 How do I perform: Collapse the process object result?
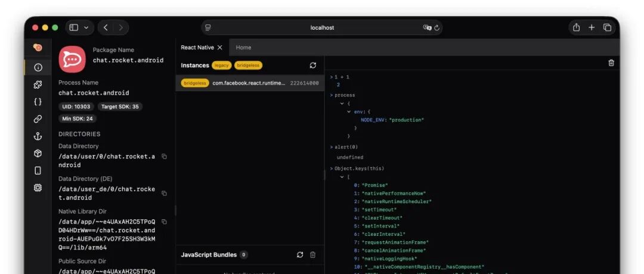(x=342, y=104)
